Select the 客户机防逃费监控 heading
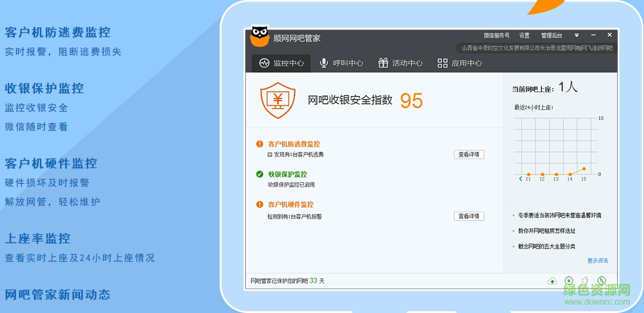The height and width of the screenshot is (313, 644). coord(294,144)
